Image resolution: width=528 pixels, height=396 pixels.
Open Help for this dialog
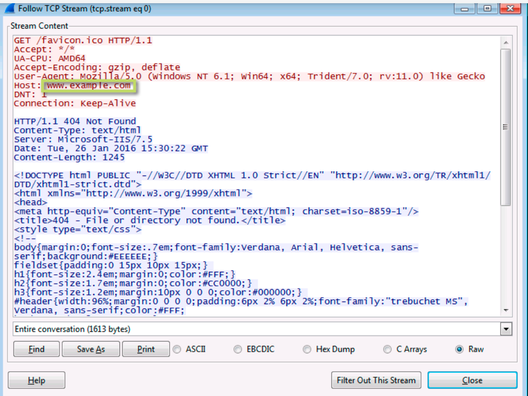(36, 381)
